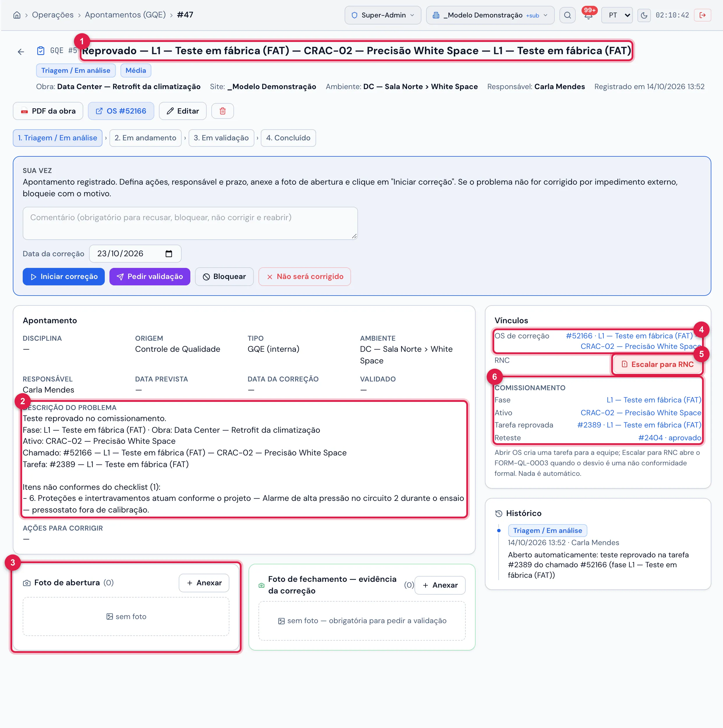Expand the _Modelo Demonstração site selector
The height and width of the screenshot is (728, 723).
[x=490, y=15]
